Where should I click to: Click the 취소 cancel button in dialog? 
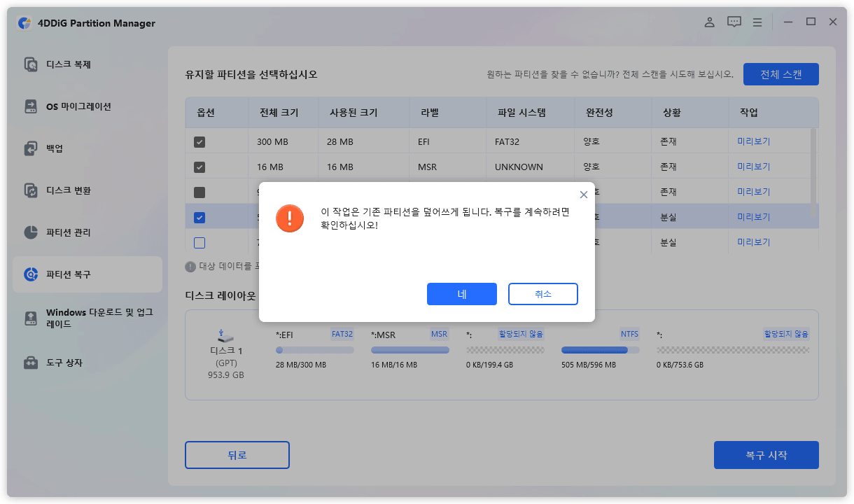(543, 294)
